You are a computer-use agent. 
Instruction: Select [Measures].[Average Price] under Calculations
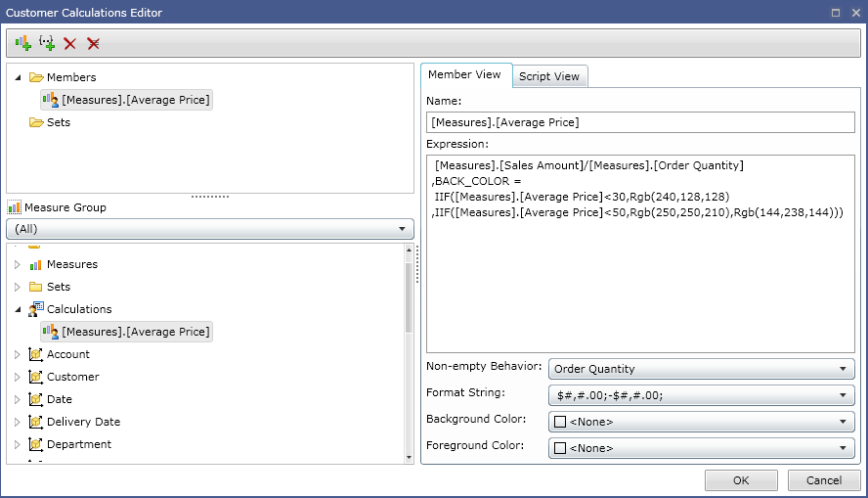point(127,332)
